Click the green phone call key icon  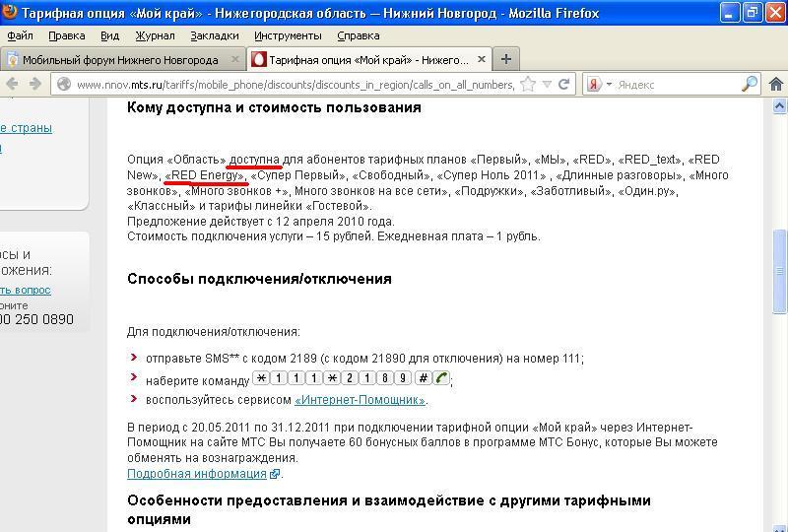click(441, 377)
